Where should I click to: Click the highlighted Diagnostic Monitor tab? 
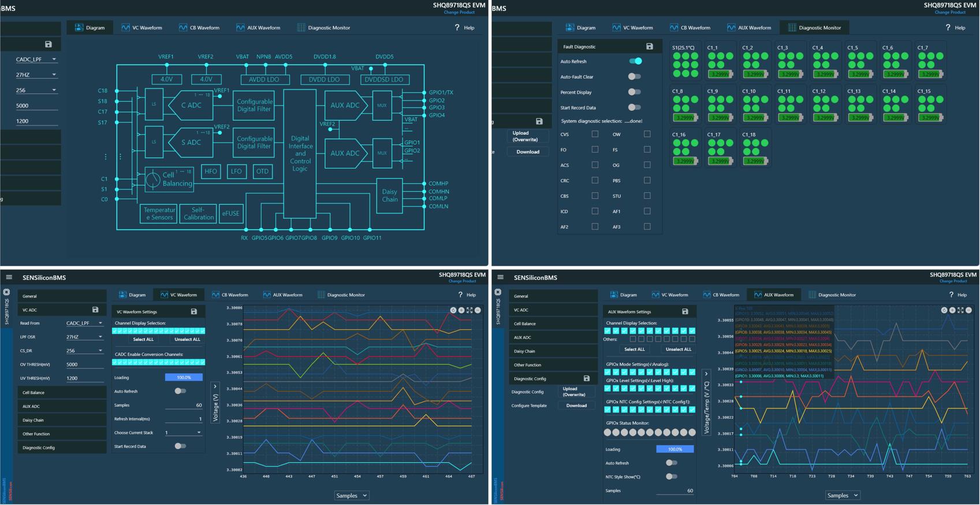point(814,28)
